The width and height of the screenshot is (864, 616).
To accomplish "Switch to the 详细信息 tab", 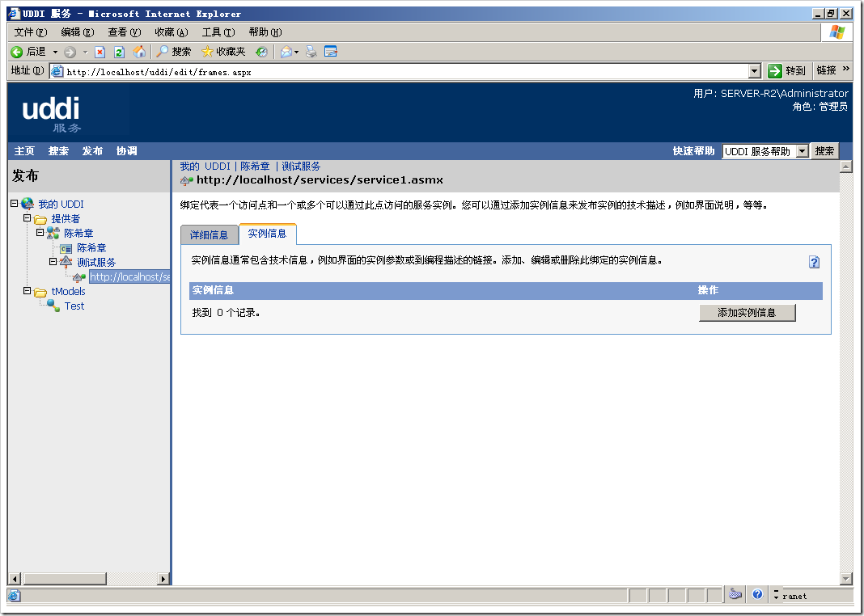I will [x=209, y=235].
